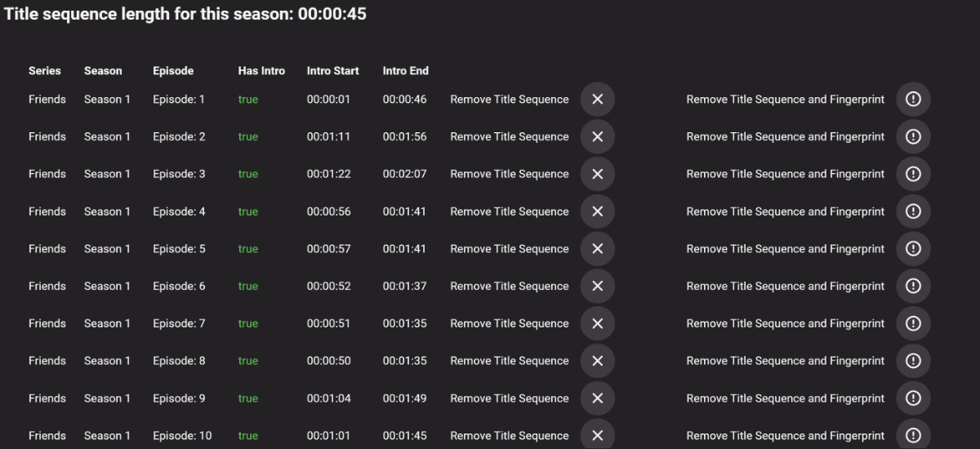Click the Intro Start column header
The image size is (980, 449).
332,71
